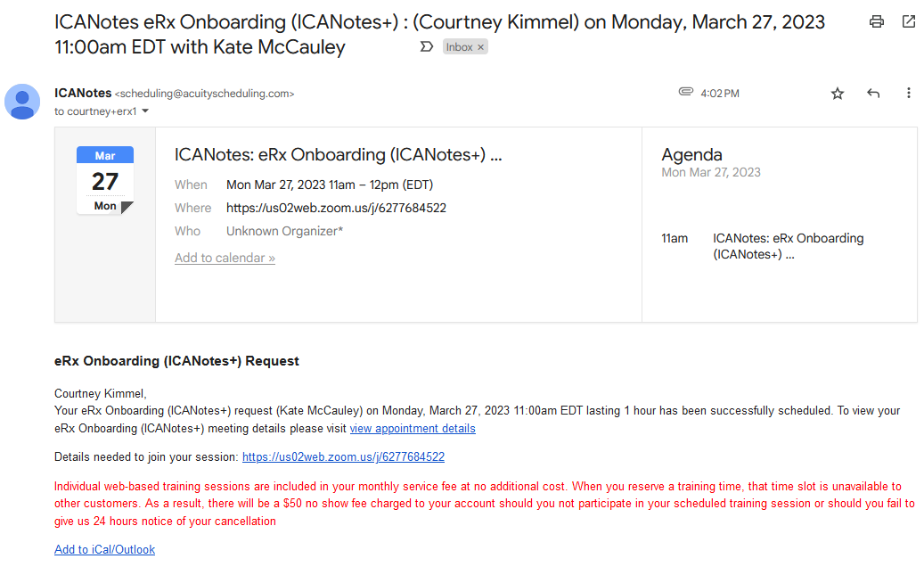This screenshot has width=924, height=567.
Task: Click the Inbox label chip
Action: click(460, 47)
